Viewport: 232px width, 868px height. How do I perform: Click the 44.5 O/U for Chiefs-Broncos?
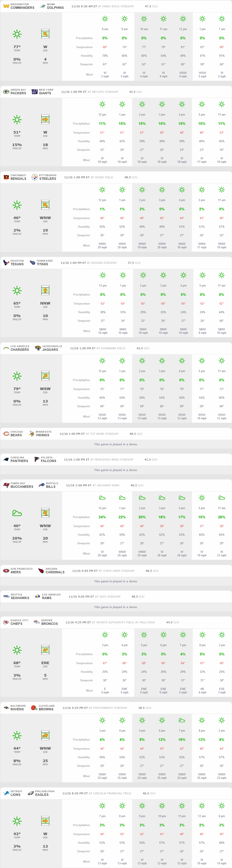[172, 622]
